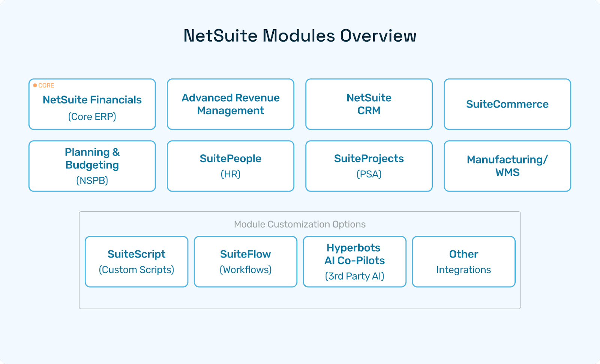Open the Planning & Budgeting (NSPB) card

pos(92,166)
